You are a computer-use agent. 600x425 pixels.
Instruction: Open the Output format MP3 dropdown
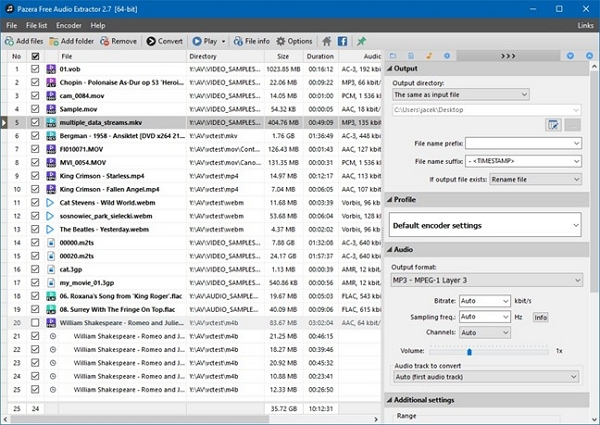pos(487,280)
